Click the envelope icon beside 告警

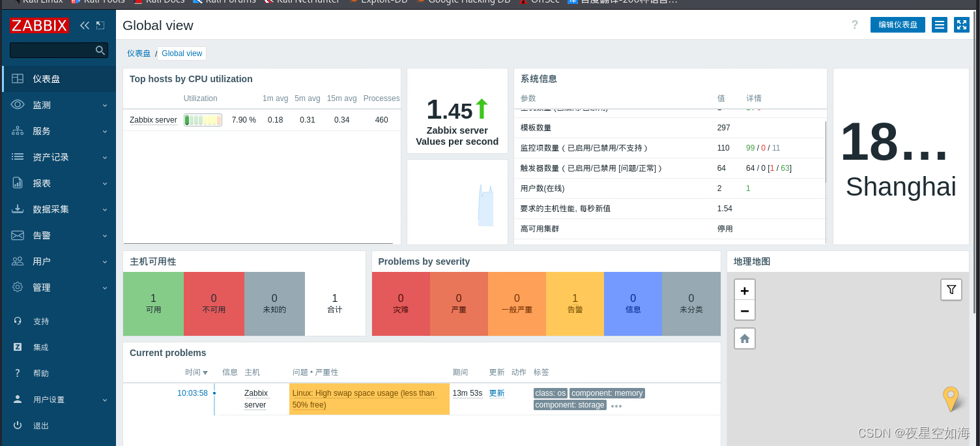point(18,235)
